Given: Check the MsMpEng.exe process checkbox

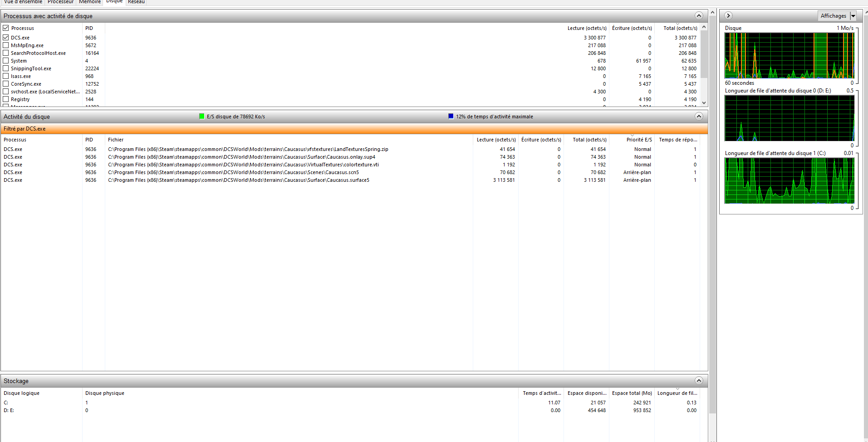Looking at the screenshot, I should tap(6, 45).
